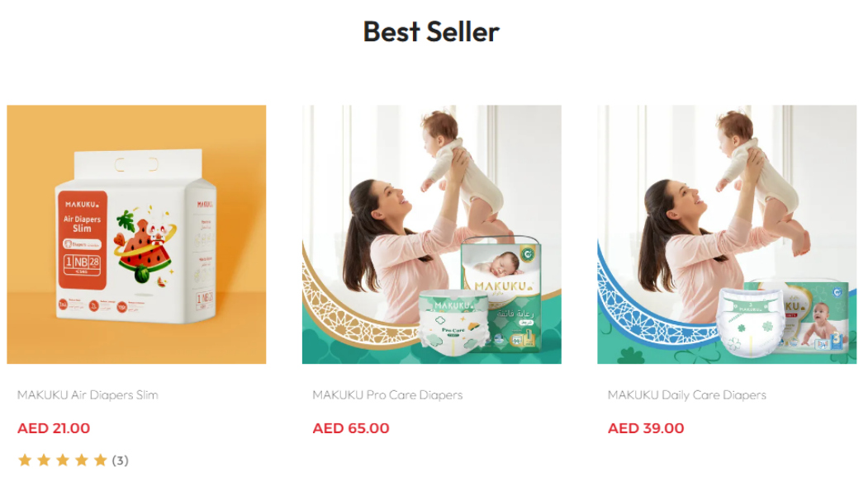The height and width of the screenshot is (481, 868).
Task: Select the AED 21.00 price
Action: [x=54, y=428]
